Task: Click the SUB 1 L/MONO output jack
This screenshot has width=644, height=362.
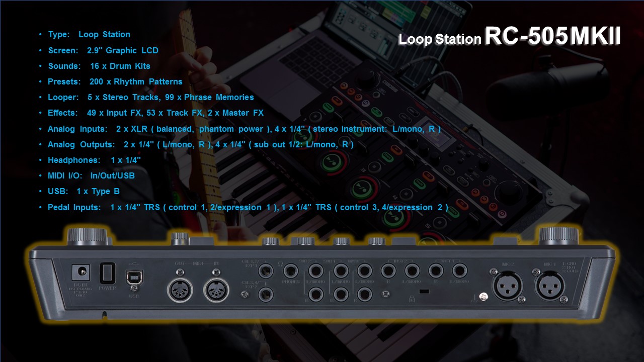Action: 341,271
